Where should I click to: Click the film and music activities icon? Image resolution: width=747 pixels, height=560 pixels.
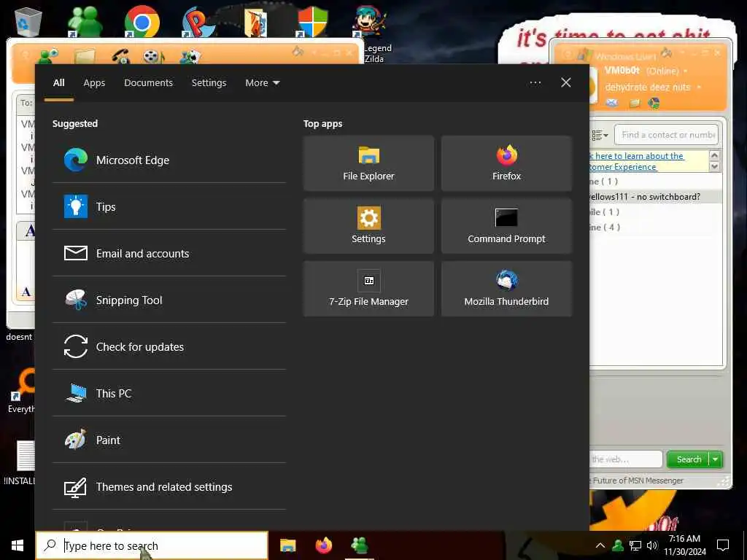pyautogui.click(x=153, y=57)
